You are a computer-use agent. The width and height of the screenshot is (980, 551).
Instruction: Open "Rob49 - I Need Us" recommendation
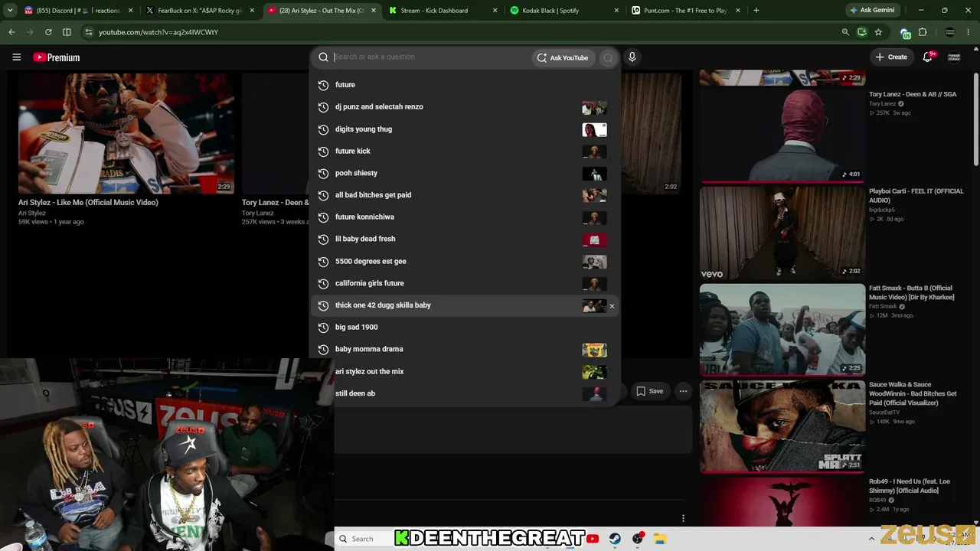pos(910,486)
